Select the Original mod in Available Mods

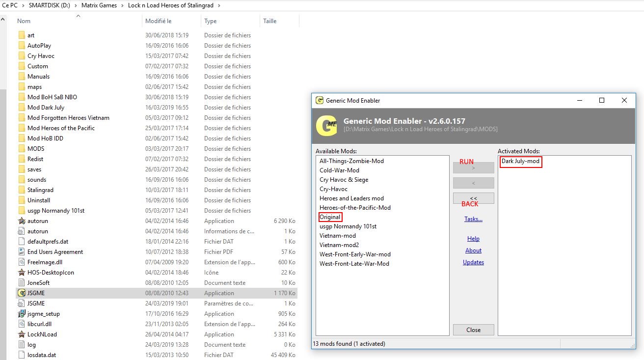click(330, 217)
